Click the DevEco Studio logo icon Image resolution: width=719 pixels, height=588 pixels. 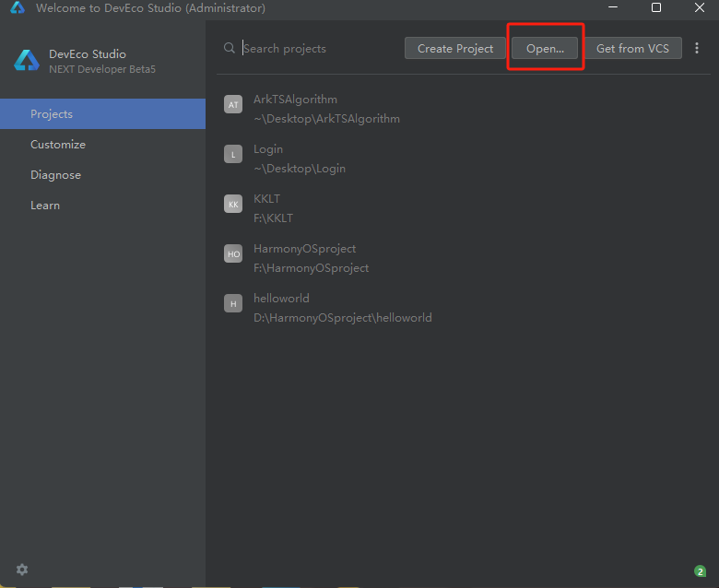pos(26,61)
